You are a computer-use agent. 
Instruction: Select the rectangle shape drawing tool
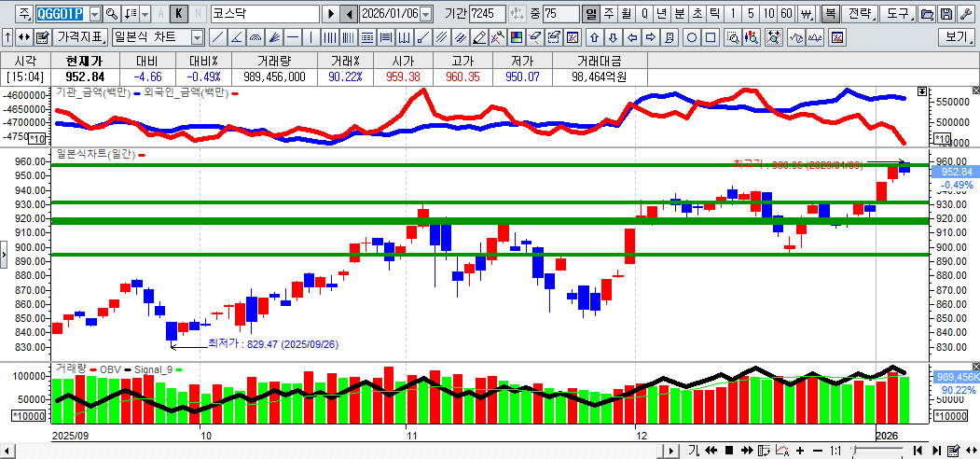(x=711, y=37)
